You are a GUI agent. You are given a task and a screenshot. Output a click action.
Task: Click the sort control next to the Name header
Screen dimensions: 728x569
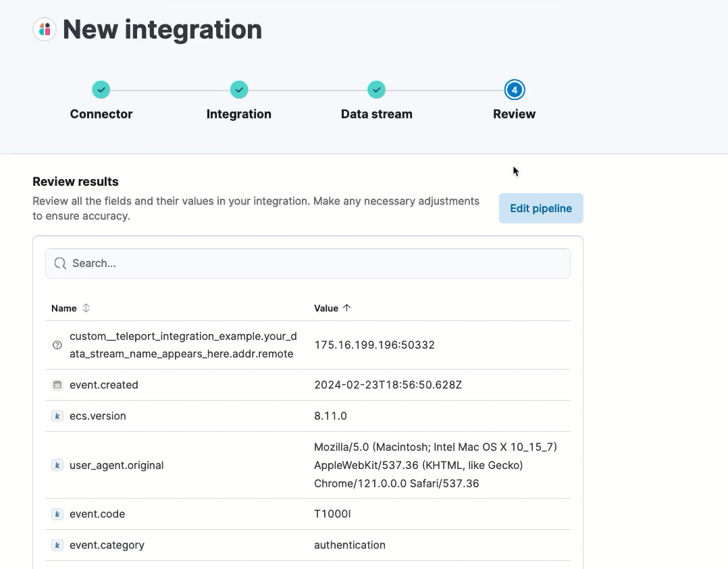tap(86, 308)
